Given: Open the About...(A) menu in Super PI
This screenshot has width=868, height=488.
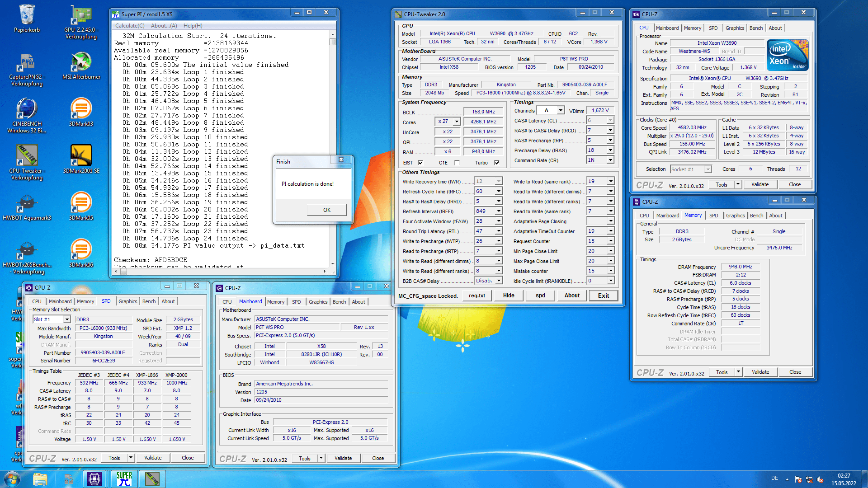Looking at the screenshot, I should pyautogui.click(x=164, y=26).
